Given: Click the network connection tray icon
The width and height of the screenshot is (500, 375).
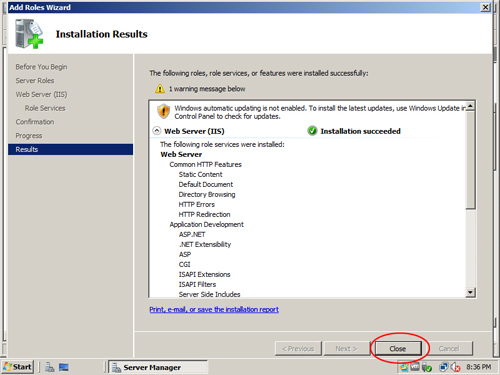Looking at the screenshot, I should point(444,367).
